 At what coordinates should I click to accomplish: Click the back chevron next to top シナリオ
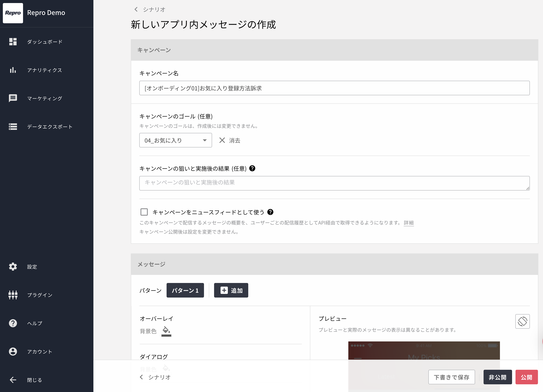tap(136, 9)
